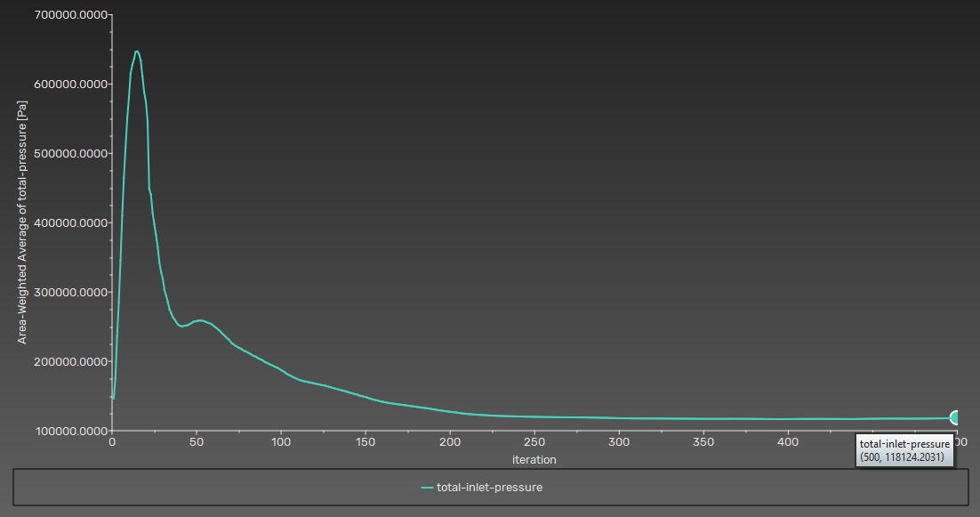980x517 pixels.
Task: Click the total-inlet-pressure legend label
Action: coord(489,487)
